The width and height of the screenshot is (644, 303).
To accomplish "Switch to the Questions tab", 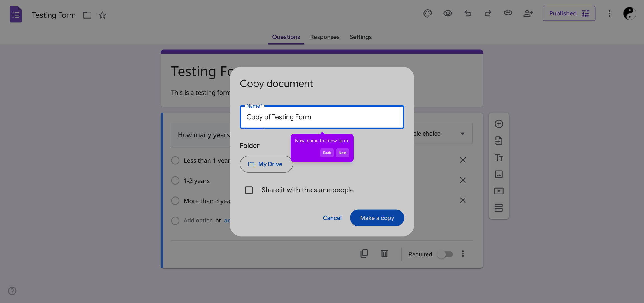I will 286,37.
